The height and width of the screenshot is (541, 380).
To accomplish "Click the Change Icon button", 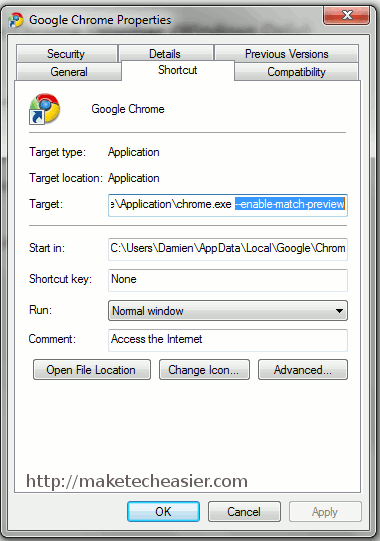I will pyautogui.click(x=204, y=370).
